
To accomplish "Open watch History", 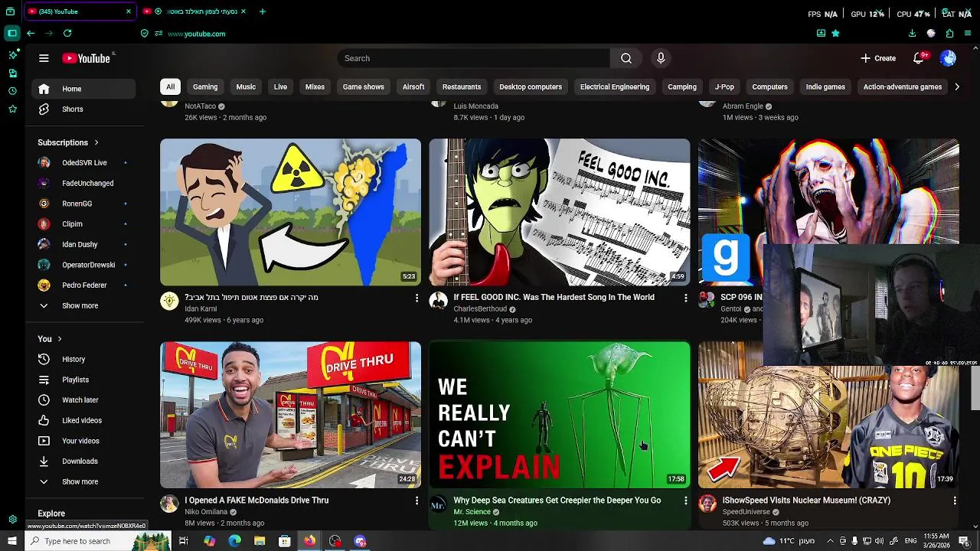I will pyautogui.click(x=84, y=359).
